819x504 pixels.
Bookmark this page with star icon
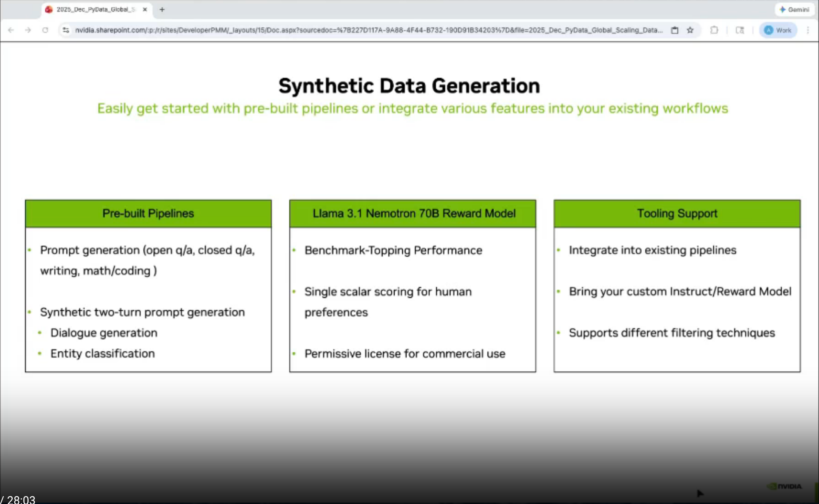690,30
